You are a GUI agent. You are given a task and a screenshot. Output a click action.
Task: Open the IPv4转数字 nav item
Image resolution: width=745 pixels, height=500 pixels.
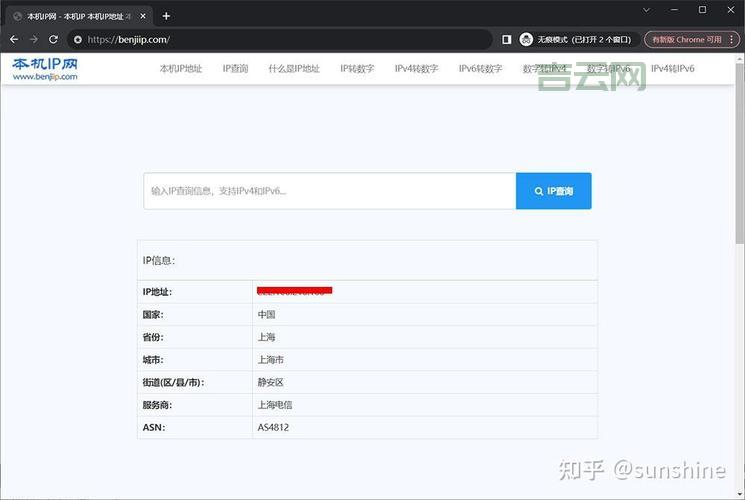417,69
